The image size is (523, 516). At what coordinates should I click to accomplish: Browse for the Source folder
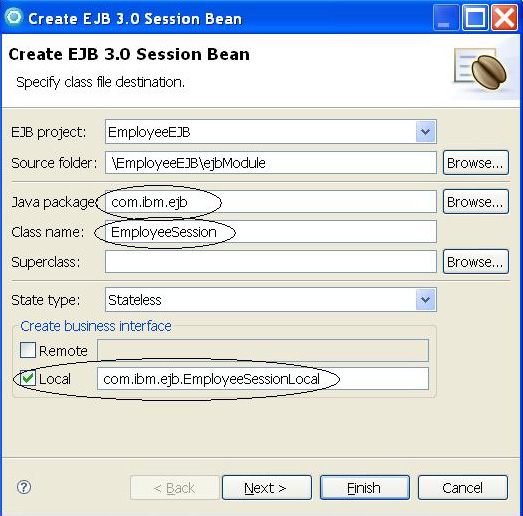[476, 162]
